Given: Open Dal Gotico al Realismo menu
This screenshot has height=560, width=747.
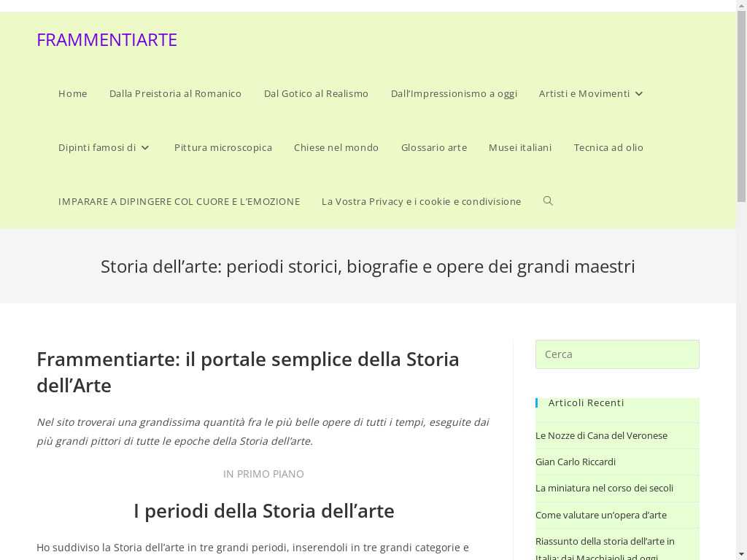Looking at the screenshot, I should point(317,94).
